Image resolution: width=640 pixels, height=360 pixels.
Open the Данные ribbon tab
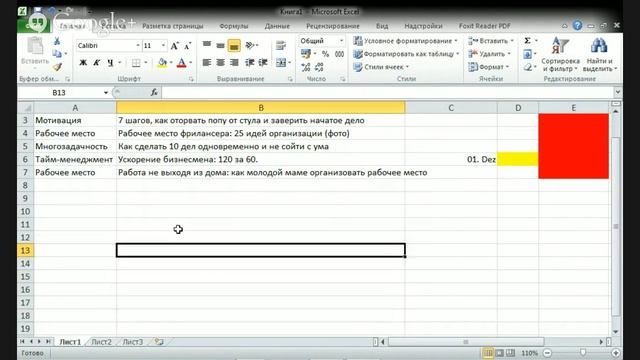tap(277, 26)
